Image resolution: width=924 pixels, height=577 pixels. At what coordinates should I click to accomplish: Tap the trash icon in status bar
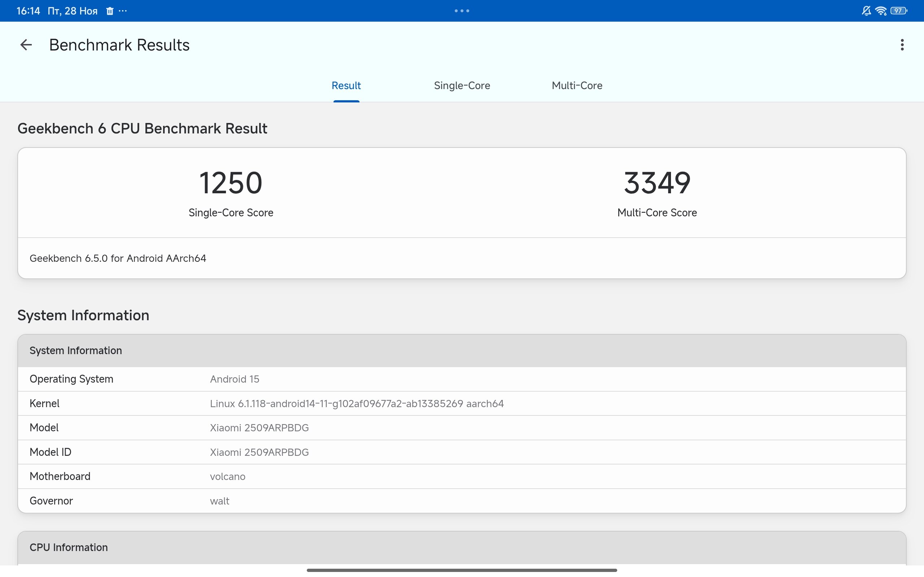(x=110, y=11)
